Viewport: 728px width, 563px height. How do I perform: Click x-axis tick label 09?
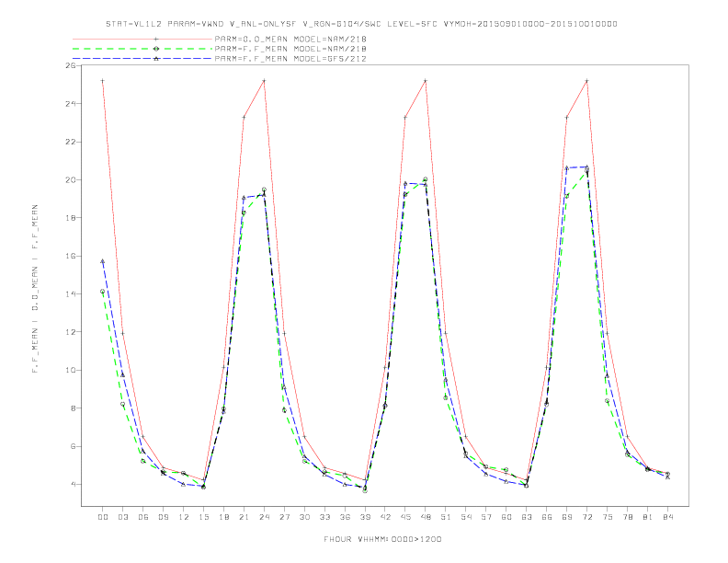tap(163, 517)
